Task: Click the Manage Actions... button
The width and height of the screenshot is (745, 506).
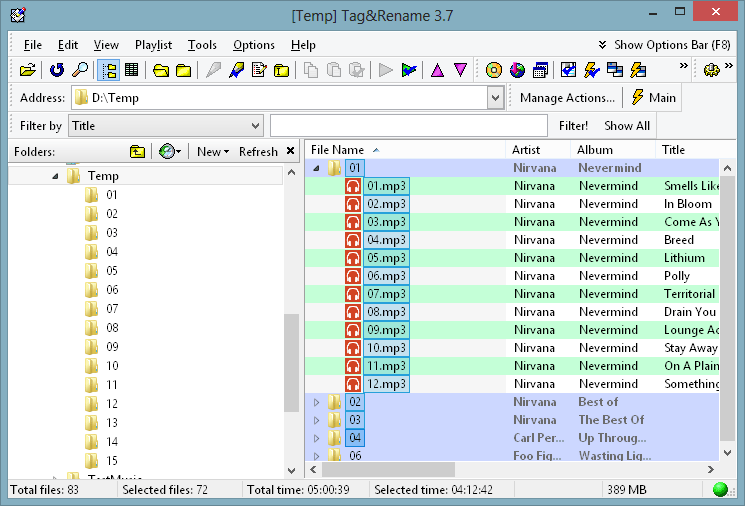Action: [567, 98]
